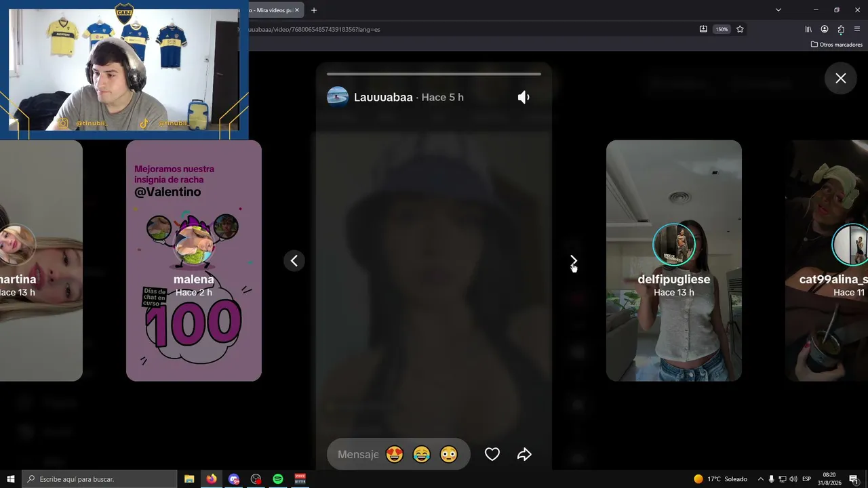Close the story viewer with the X

tap(841, 79)
